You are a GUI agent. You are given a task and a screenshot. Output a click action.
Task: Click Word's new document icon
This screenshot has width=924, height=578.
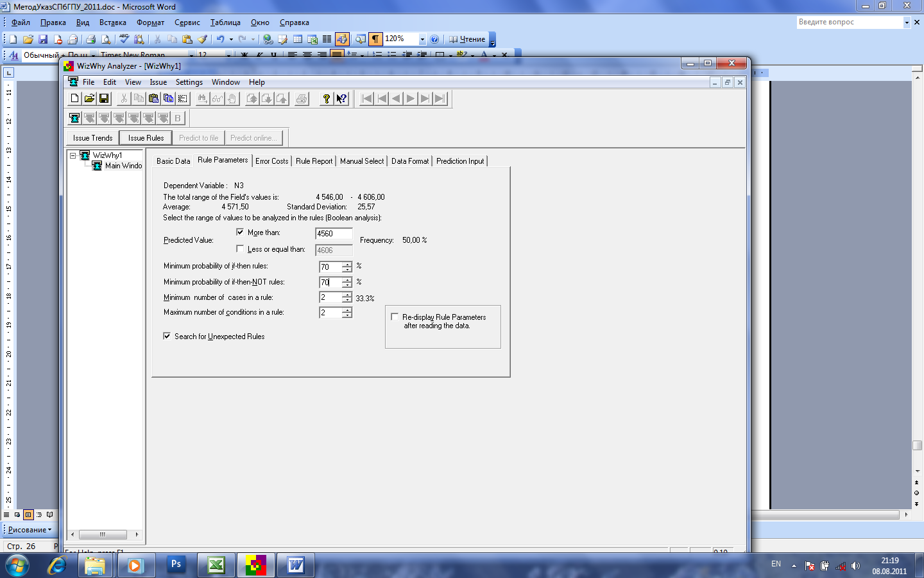point(13,39)
